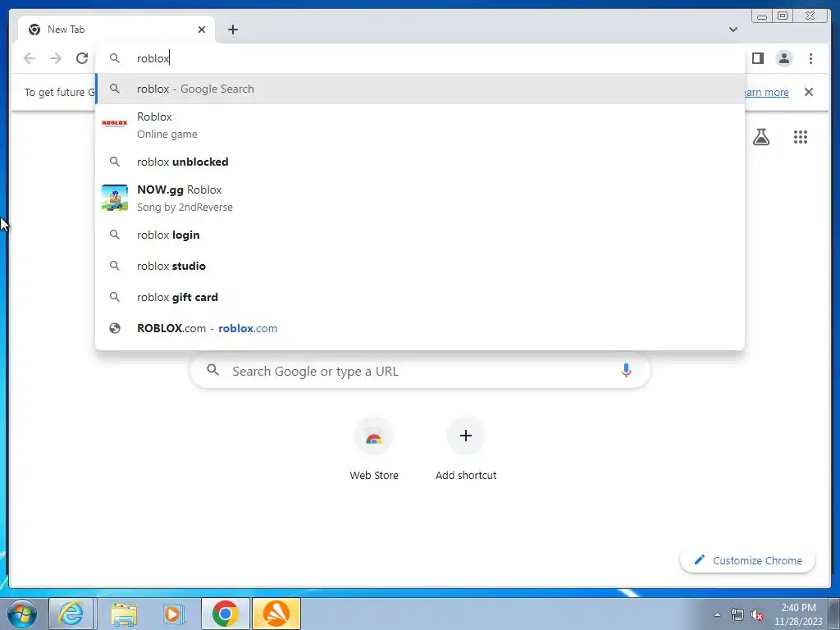Open the tab search chevron dropdown

click(x=733, y=30)
